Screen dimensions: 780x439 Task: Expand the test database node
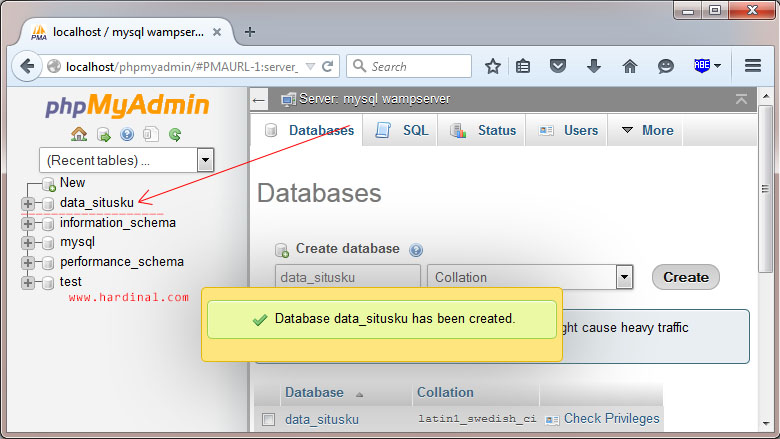28,282
